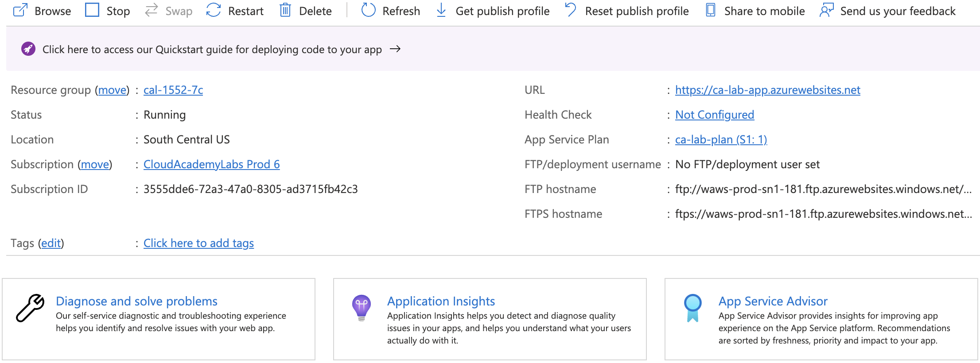The image size is (980, 363).
Task: Select Click here to add tags
Action: pyautogui.click(x=198, y=243)
